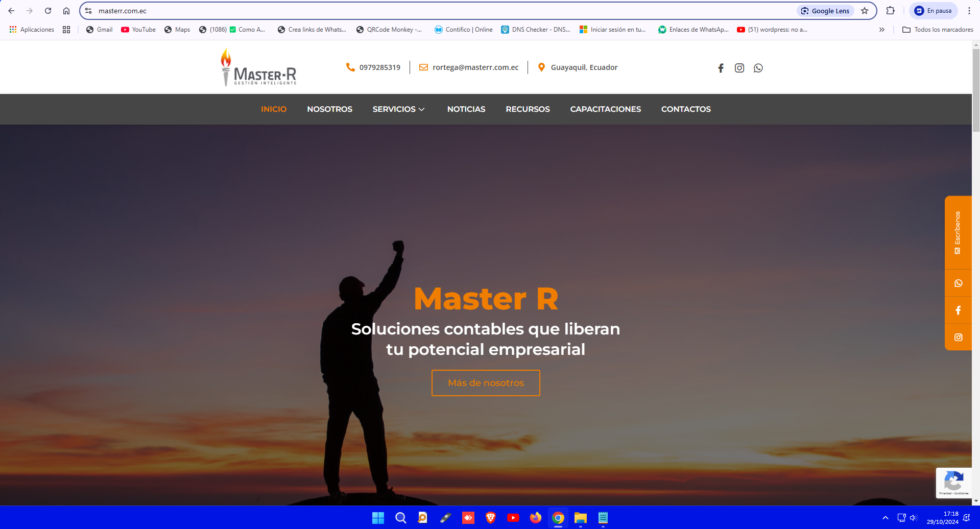Open the Chrome extensions puzzle icon
Image resolution: width=980 pixels, height=529 pixels.
[890, 11]
